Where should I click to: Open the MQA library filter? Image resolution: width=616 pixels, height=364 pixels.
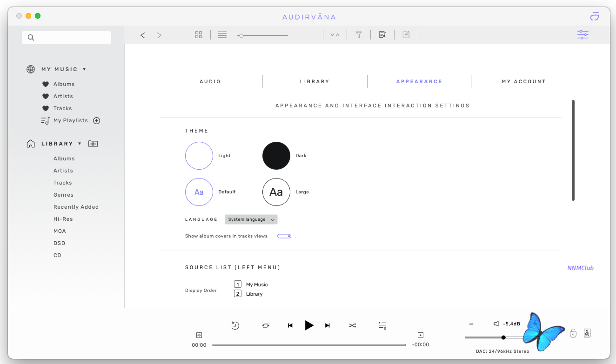[x=60, y=231]
